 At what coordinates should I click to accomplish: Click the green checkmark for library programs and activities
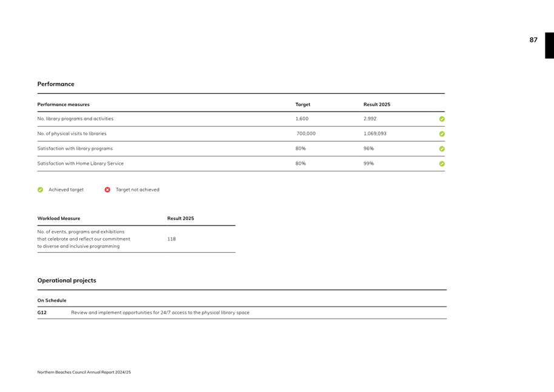[x=442, y=119]
